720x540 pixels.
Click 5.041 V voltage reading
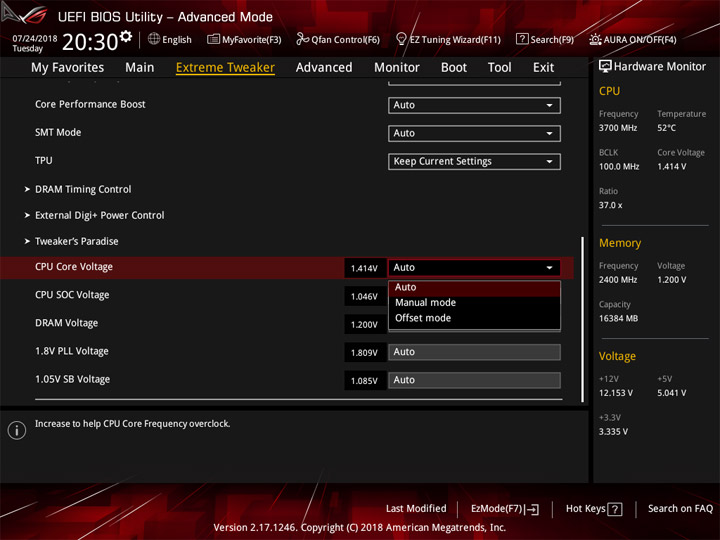click(671, 393)
